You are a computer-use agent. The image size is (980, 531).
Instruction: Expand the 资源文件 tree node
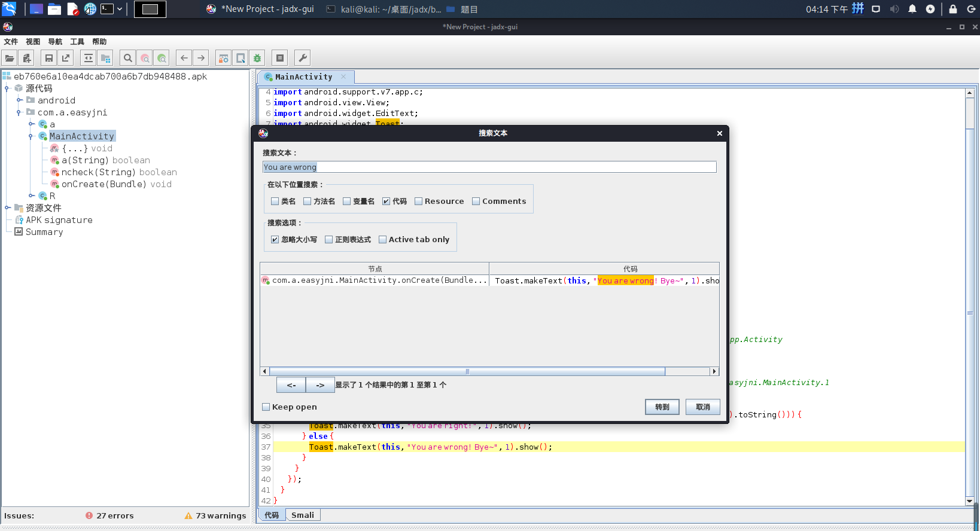coord(7,208)
